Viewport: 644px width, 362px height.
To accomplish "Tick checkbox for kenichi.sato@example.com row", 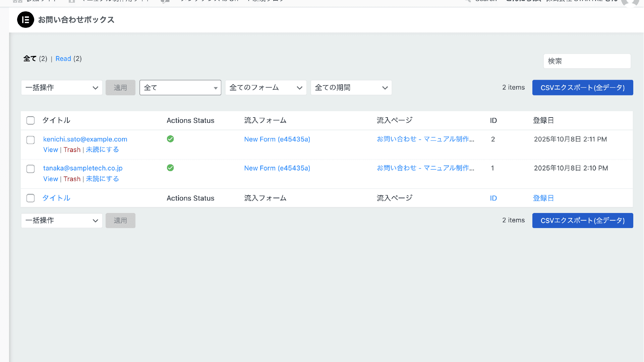I will 31,140.
